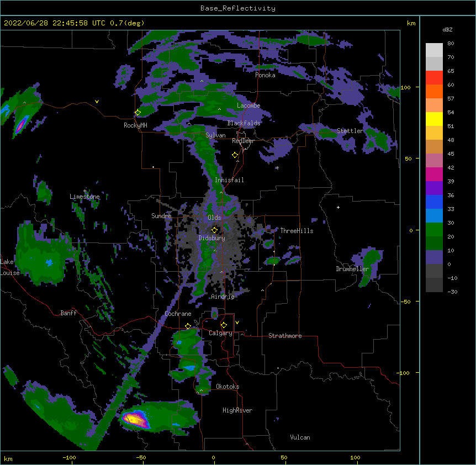This screenshot has width=476, height=465.
Task: Select the purple 36-39 dBZ legend swatch
Action: tap(434, 188)
